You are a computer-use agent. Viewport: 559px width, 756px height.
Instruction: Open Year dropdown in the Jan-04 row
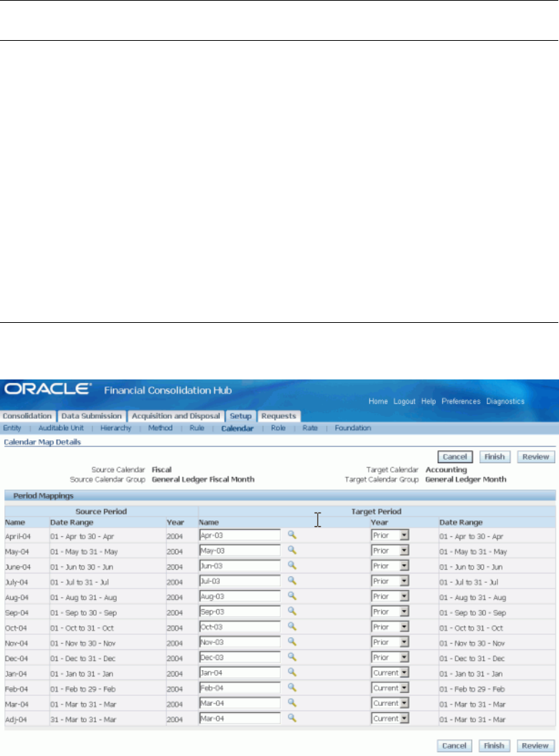pos(390,672)
